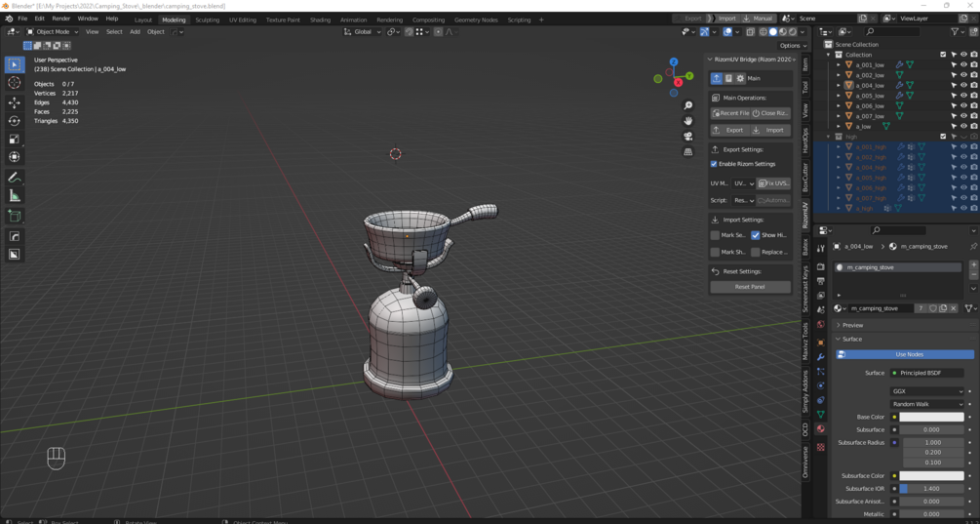
Task: Open the GGX distribution dropdown
Action: (926, 391)
